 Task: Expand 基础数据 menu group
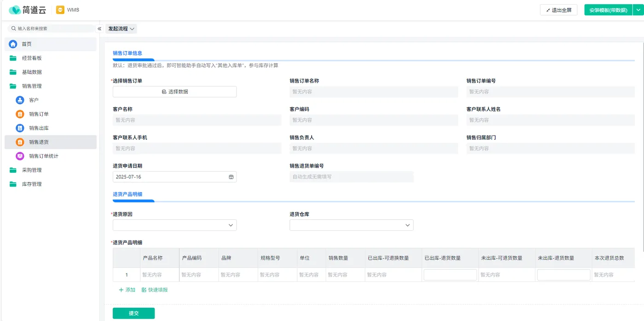(x=51, y=72)
